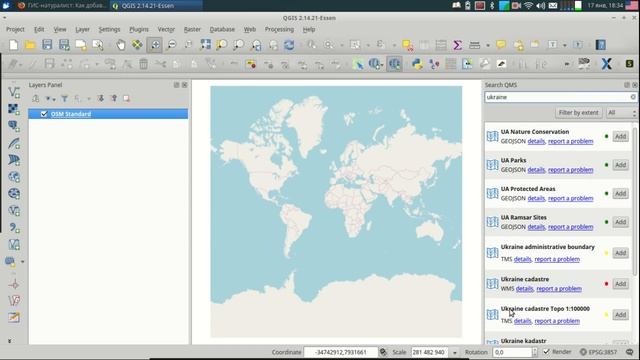640x360 pixels.
Task: Click the green S plugin icon
Action: pyautogui.click(x=629, y=64)
